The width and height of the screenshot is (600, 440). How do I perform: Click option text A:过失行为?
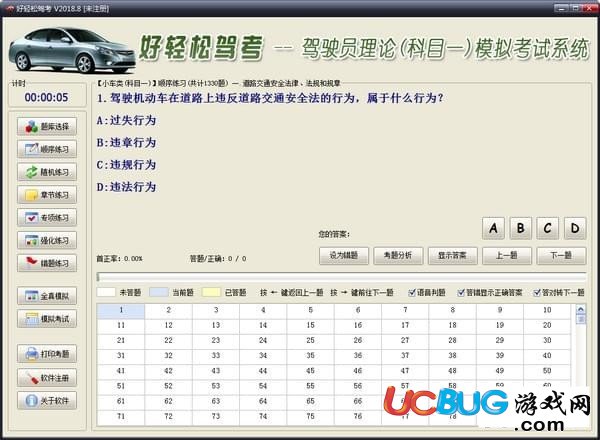click(x=126, y=121)
